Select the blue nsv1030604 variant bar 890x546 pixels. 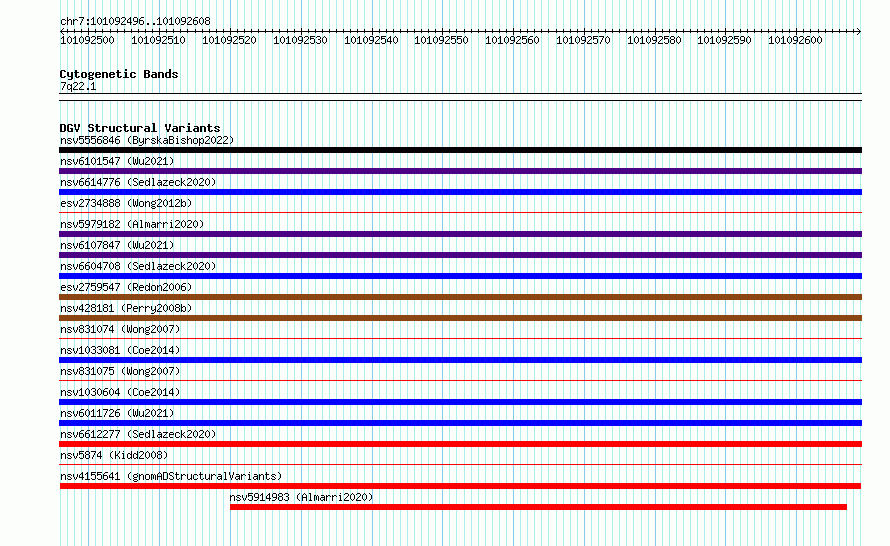(460, 402)
